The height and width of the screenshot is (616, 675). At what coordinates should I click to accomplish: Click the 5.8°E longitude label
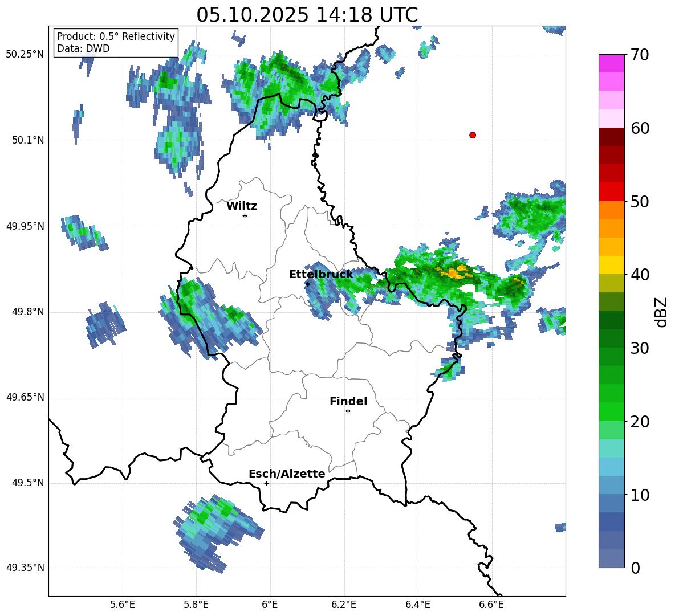click(196, 605)
